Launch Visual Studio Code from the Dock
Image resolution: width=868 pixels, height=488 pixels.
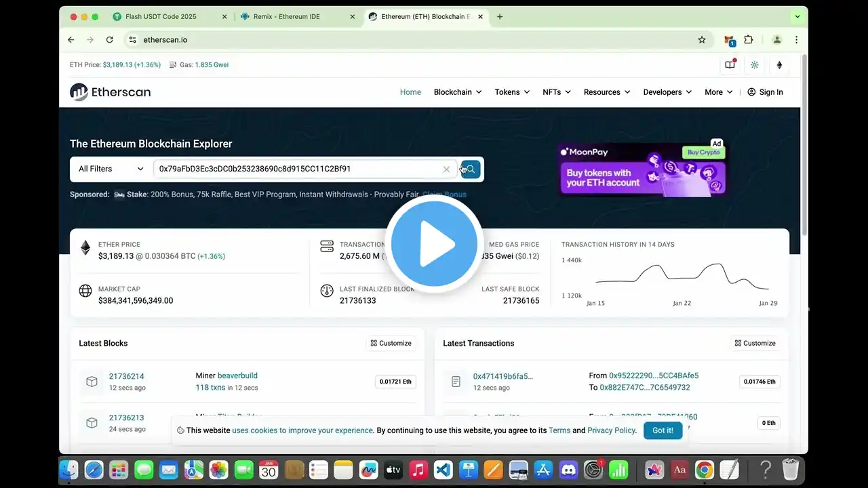[443, 470]
